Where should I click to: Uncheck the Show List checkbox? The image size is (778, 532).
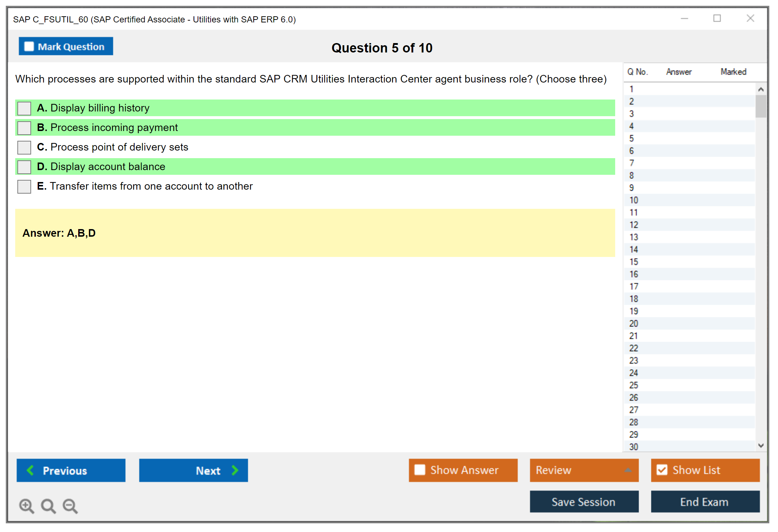[662, 470]
